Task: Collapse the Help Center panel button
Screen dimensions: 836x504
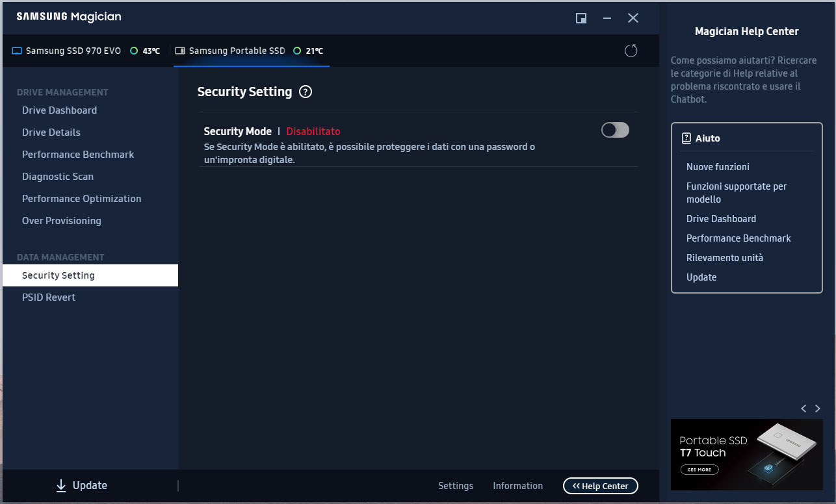Action: pyautogui.click(x=601, y=486)
